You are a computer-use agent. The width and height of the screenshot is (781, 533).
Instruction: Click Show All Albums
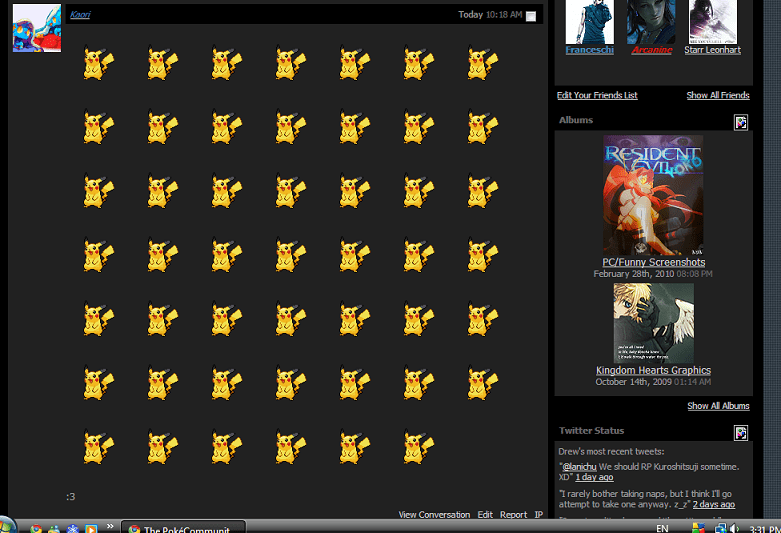(x=718, y=406)
